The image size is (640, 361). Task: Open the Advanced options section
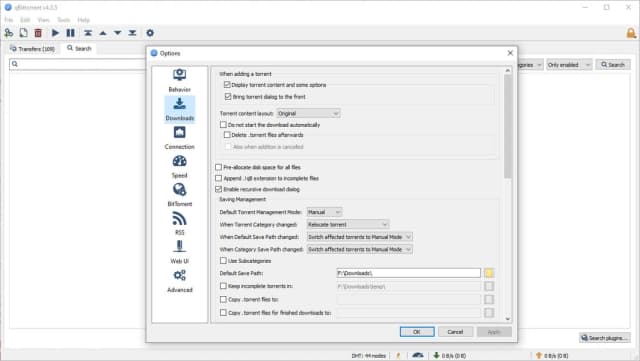[180, 281]
